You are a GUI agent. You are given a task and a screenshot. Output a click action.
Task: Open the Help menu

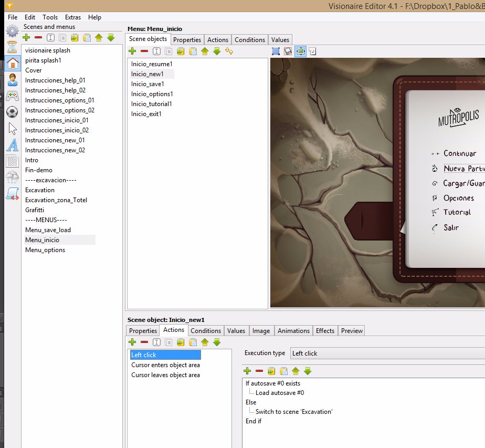(x=94, y=17)
